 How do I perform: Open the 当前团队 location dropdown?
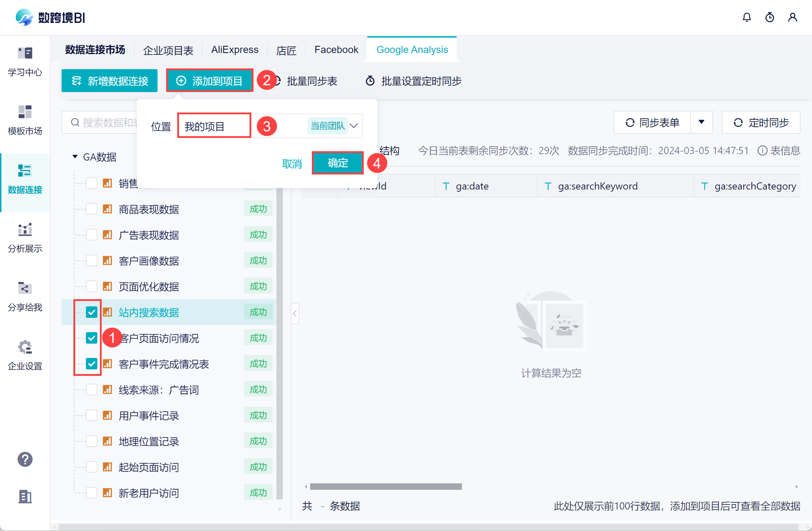pyautogui.click(x=354, y=126)
